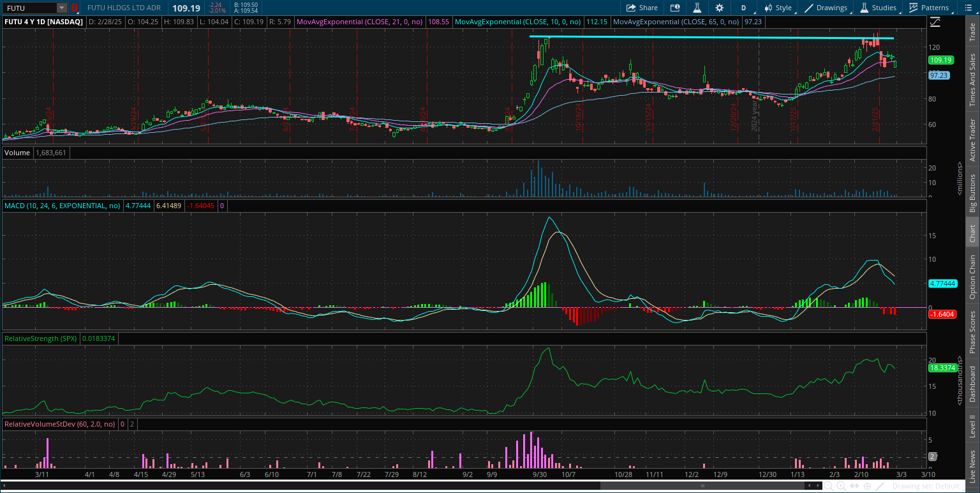
Task: Open the list menu icon at top right
Action: point(967,8)
